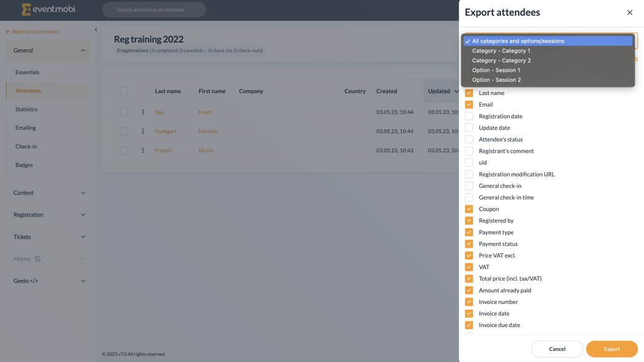Image resolution: width=644 pixels, height=362 pixels.
Task: Open the three-dot menu for the Fratelli row
Action: point(142,150)
